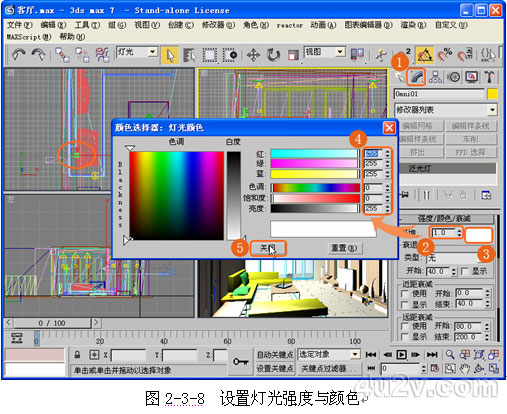
Task: Open the Display panel tab icon
Action: click(x=472, y=77)
